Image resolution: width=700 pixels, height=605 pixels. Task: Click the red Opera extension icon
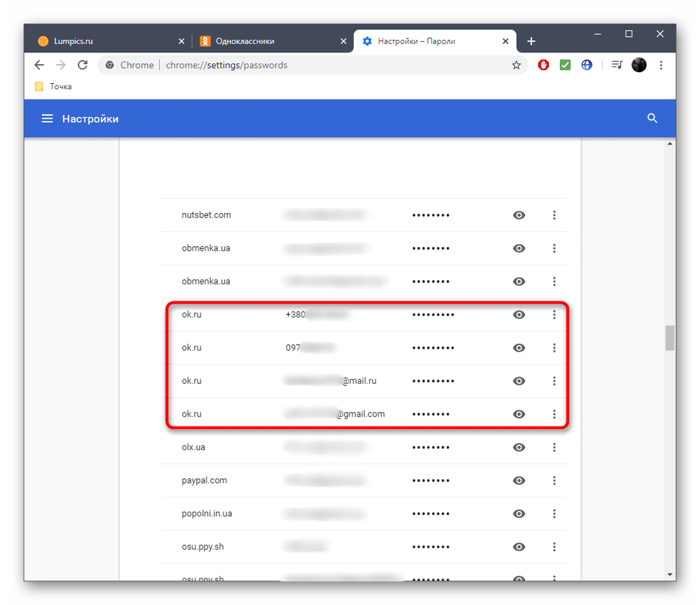coord(544,65)
